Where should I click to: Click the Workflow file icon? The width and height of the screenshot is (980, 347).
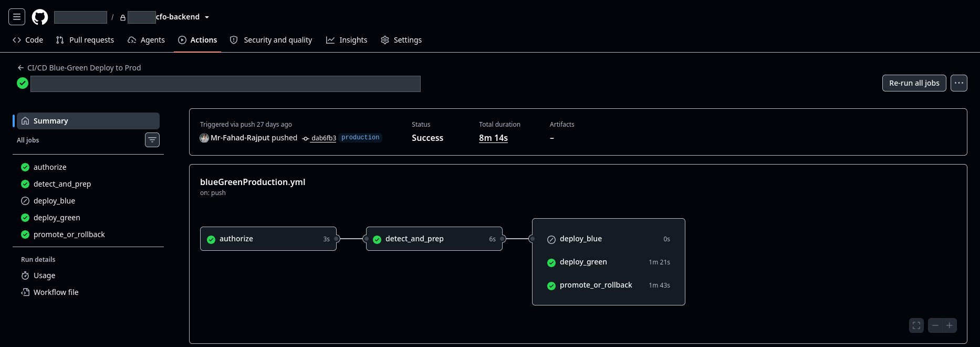25,292
